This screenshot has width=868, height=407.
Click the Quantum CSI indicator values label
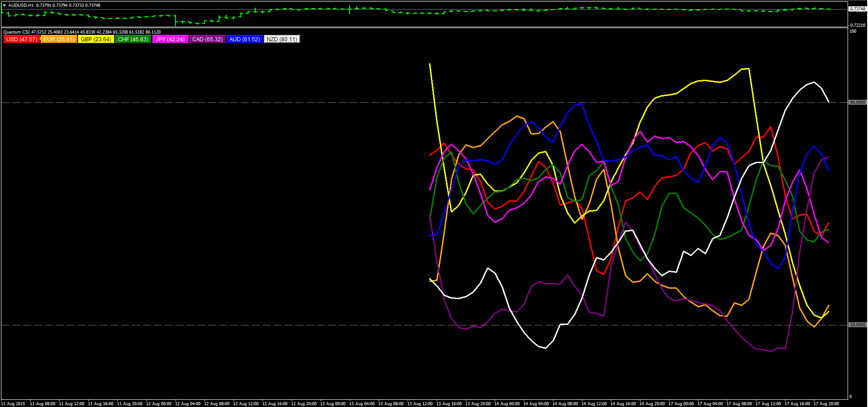(x=82, y=32)
